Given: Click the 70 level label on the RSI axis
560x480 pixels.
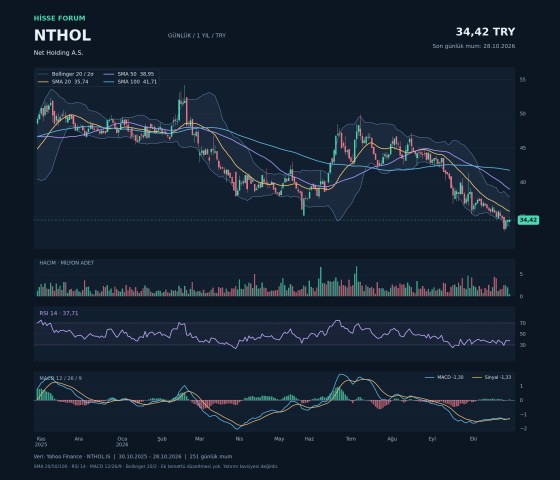Looking at the screenshot, I should [x=522, y=323].
